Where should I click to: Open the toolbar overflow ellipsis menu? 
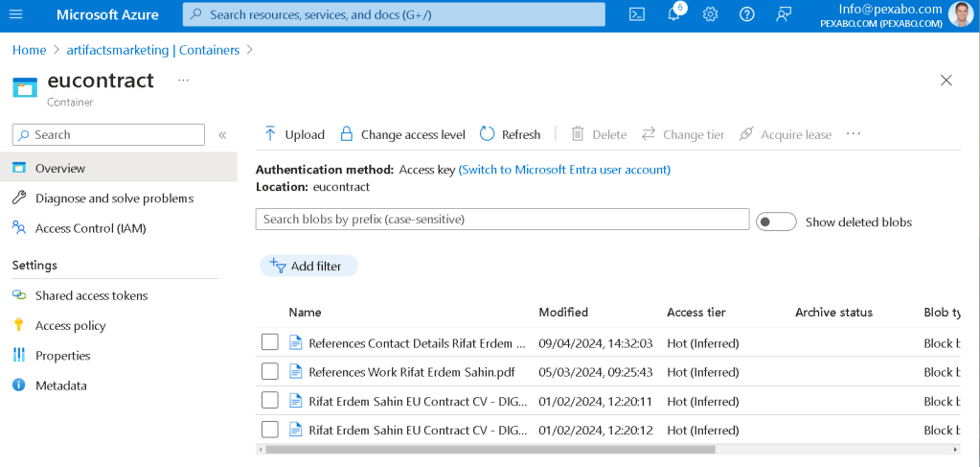854,134
